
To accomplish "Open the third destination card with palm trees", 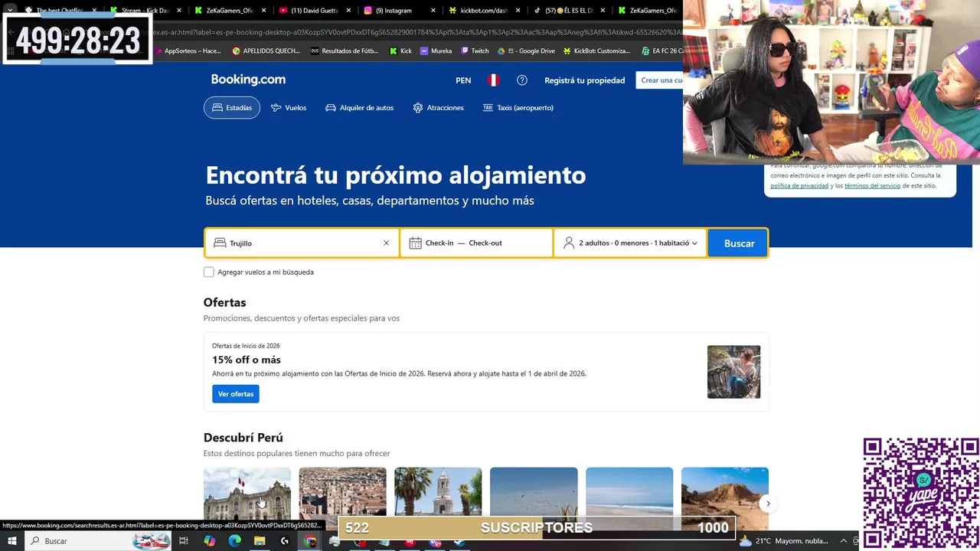I will 438,494.
